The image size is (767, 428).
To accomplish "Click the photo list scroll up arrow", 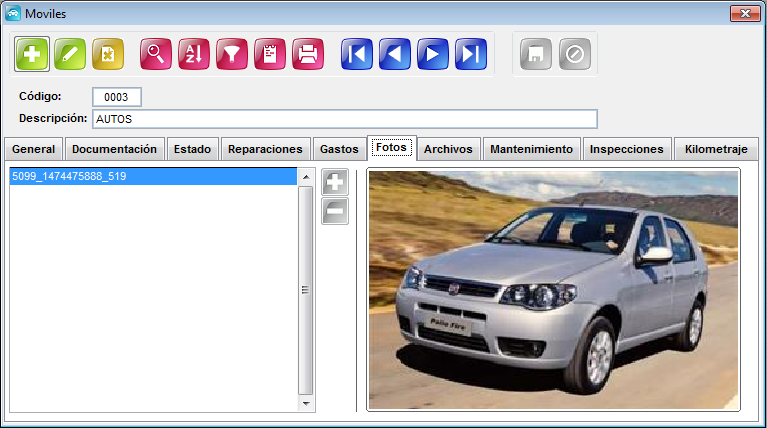I will pyautogui.click(x=306, y=177).
